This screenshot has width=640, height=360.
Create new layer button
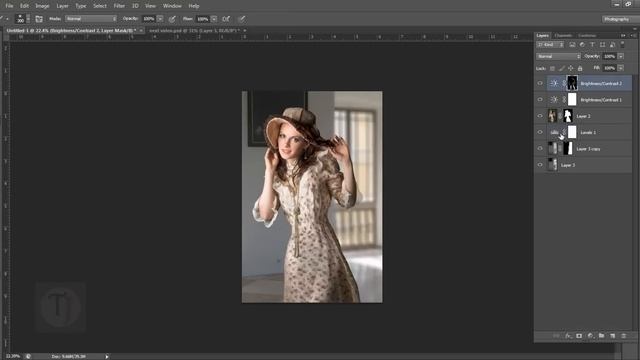coord(613,336)
